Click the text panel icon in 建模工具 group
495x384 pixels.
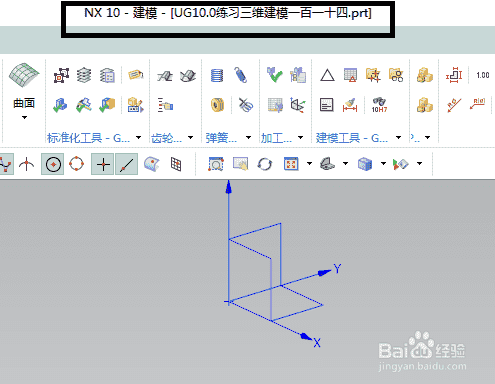pyautogui.click(x=327, y=105)
